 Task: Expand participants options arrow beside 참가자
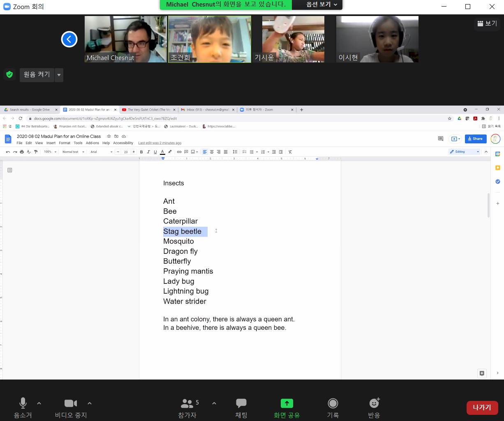pyautogui.click(x=214, y=403)
